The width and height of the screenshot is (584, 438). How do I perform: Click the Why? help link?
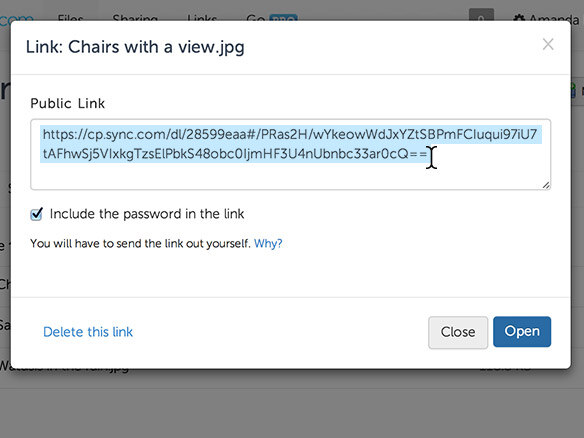click(268, 244)
